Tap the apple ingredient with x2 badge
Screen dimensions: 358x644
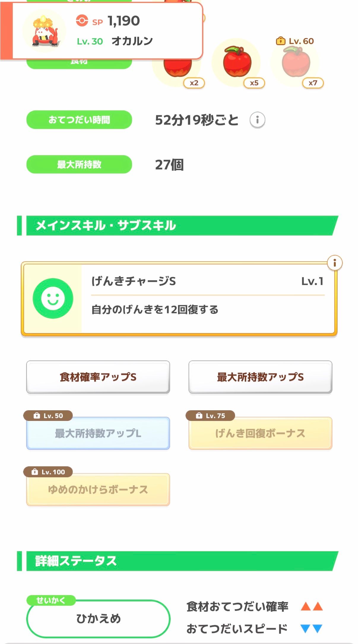tap(178, 70)
